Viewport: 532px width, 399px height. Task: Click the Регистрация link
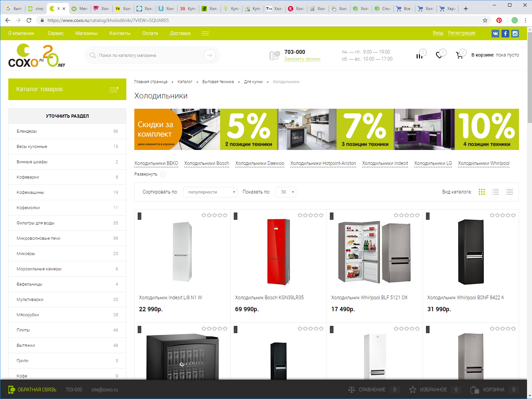pos(462,33)
